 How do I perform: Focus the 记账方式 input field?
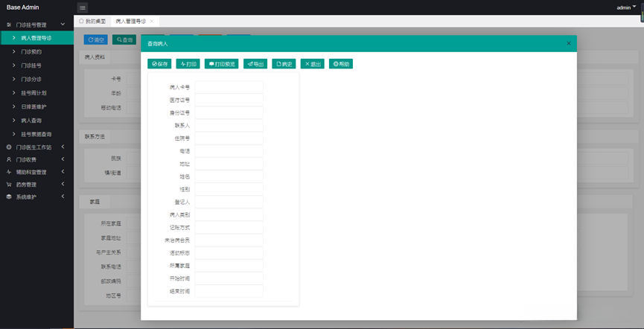(x=229, y=228)
